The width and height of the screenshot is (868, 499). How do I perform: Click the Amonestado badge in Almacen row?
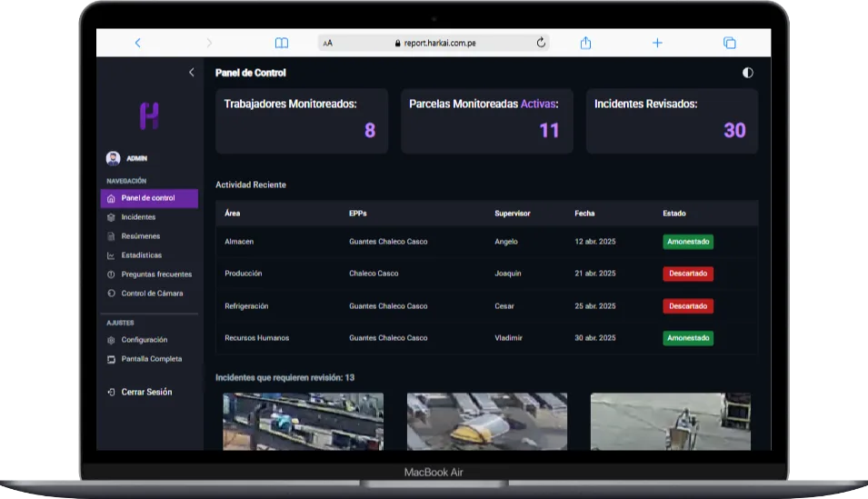click(688, 242)
